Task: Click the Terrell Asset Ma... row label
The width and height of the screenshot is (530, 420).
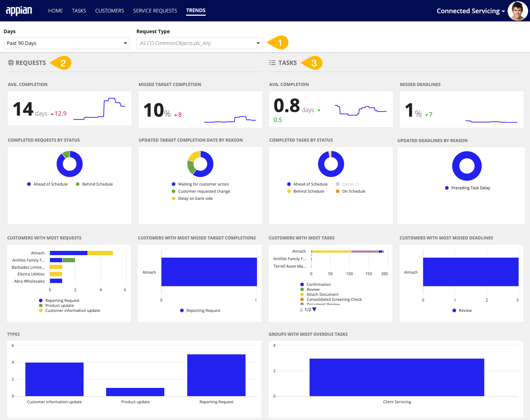Action: pyautogui.click(x=290, y=266)
